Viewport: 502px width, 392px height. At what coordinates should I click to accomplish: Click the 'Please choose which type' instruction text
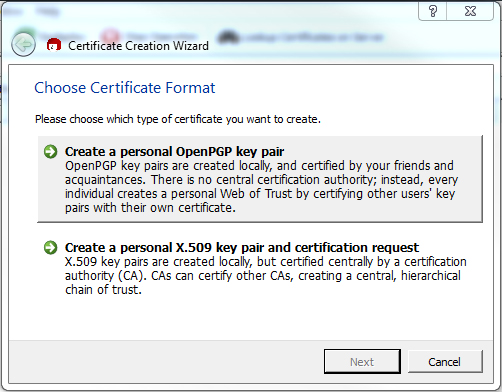tap(178, 119)
